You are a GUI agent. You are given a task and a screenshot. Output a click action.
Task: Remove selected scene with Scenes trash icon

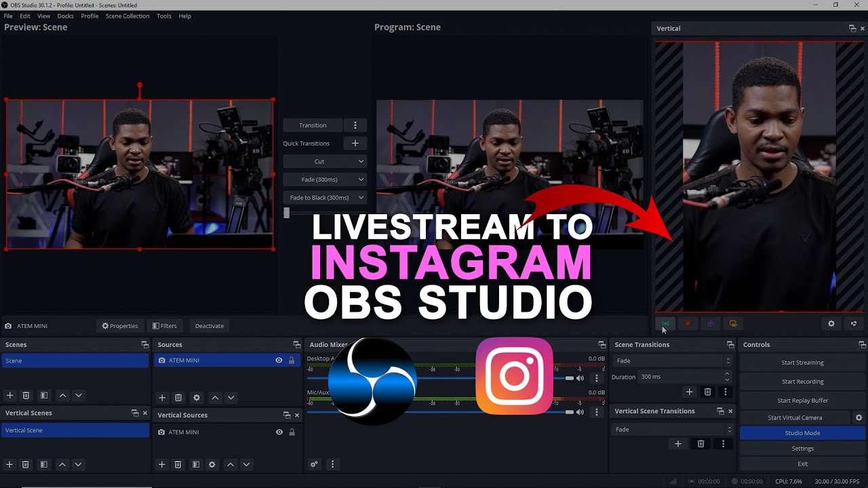coord(26,395)
